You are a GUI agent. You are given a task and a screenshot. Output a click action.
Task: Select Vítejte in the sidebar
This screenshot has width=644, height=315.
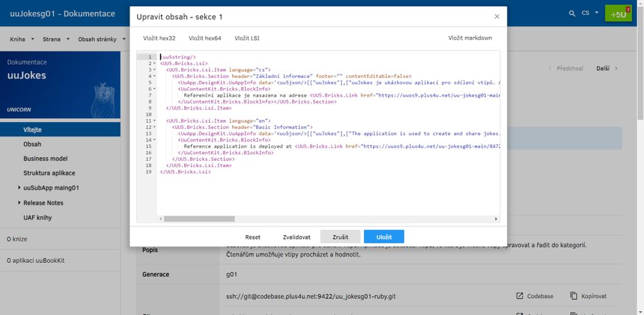(60, 130)
